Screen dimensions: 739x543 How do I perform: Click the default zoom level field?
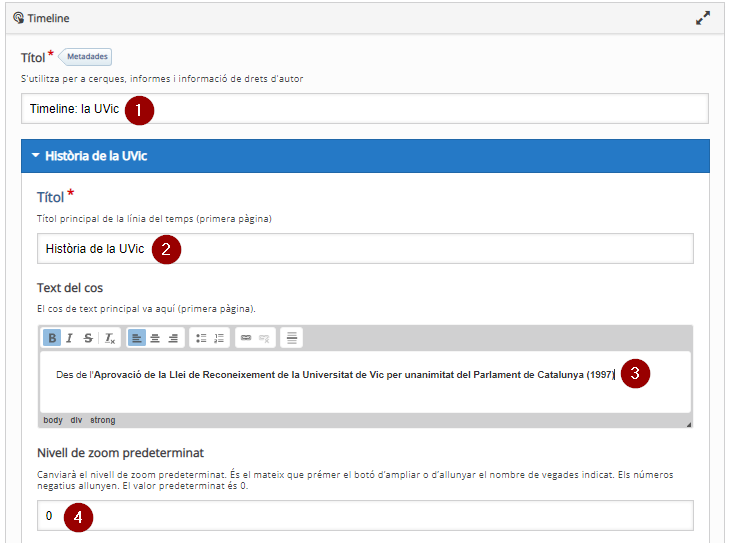point(365,516)
